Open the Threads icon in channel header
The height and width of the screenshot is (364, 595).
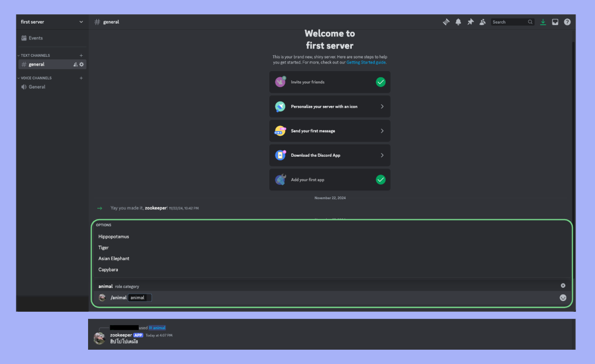click(446, 22)
